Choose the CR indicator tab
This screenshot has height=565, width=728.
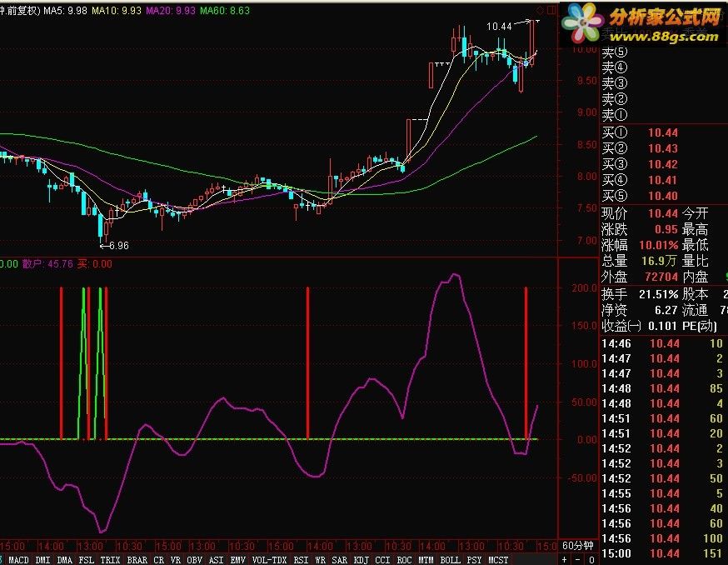click(x=159, y=560)
